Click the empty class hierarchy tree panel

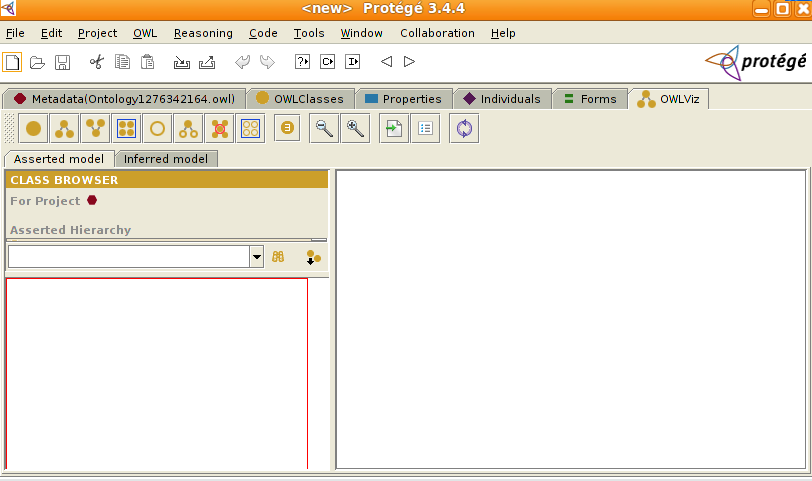point(157,373)
